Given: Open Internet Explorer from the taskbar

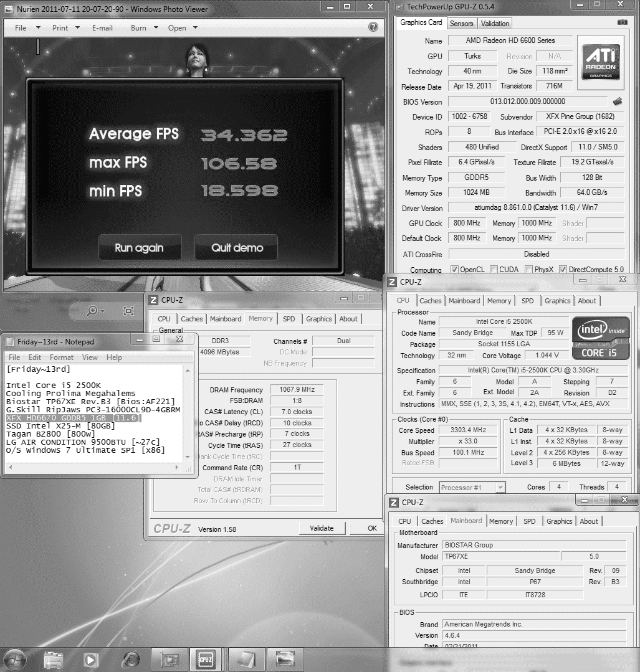Looking at the screenshot, I should pyautogui.click(x=131, y=659).
